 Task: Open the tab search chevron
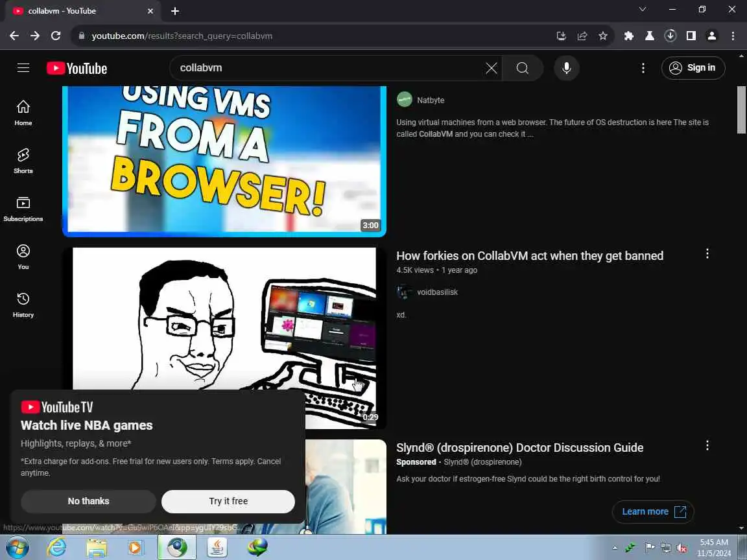tap(643, 10)
